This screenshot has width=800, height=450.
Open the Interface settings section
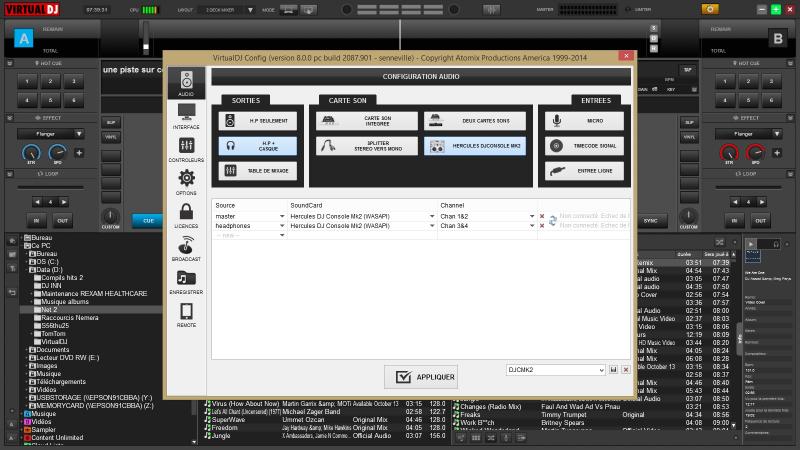coord(186,116)
